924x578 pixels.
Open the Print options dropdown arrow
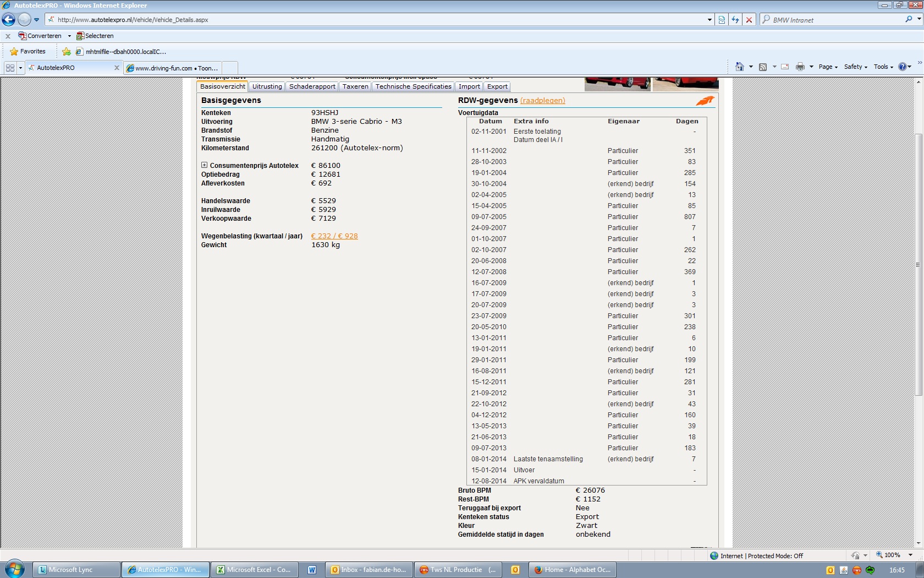click(811, 67)
